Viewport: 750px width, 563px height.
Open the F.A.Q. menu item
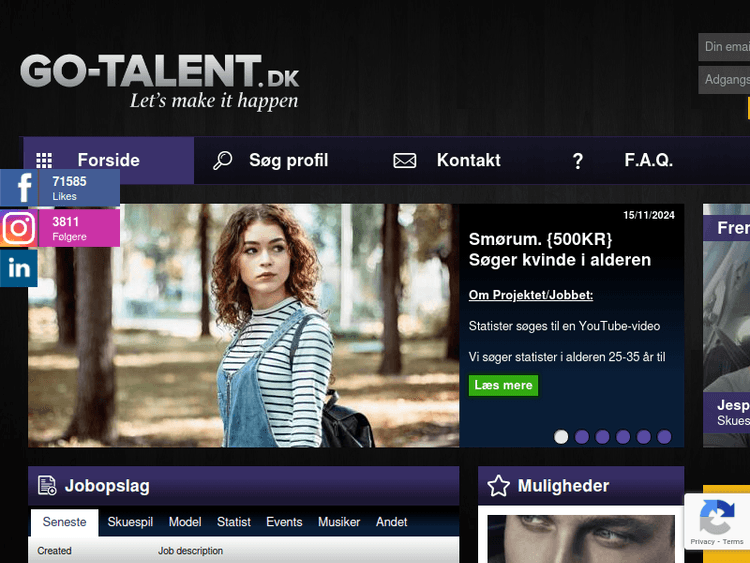coord(648,160)
